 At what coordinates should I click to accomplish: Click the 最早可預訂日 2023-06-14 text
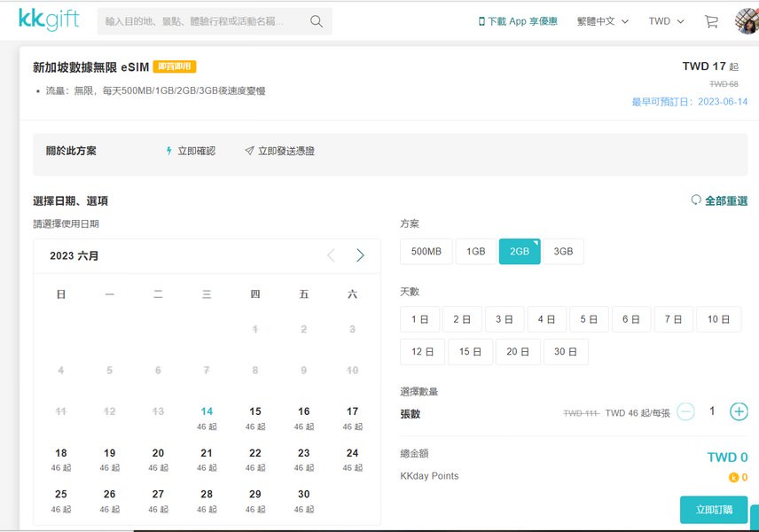[x=690, y=102]
